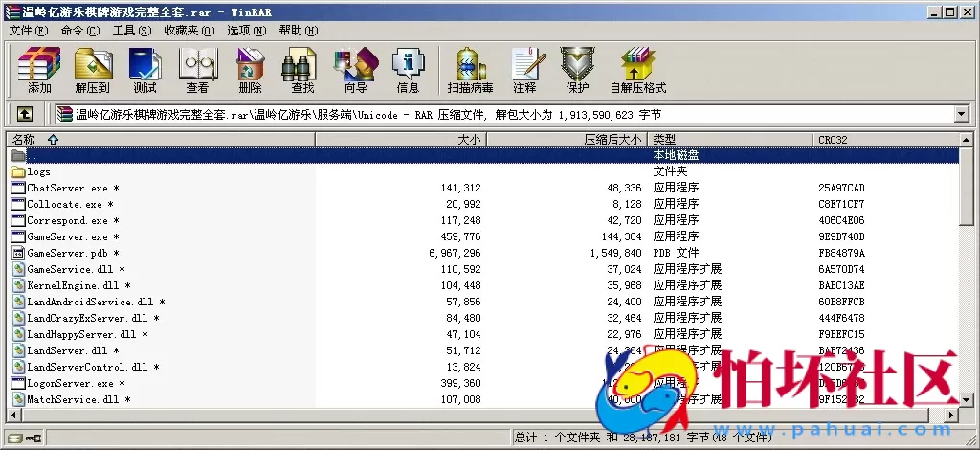Click the horizontal scrollbar left arrow
This screenshot has width=980, height=450.
click(x=13, y=415)
